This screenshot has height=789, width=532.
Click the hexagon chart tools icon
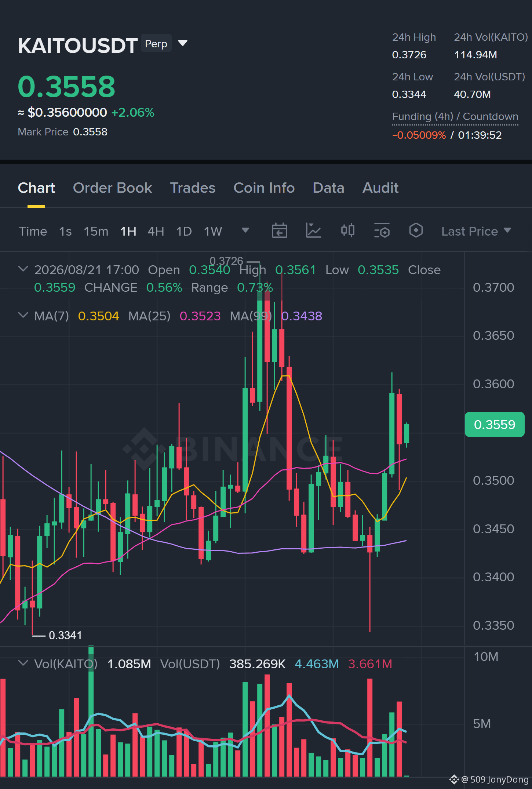click(416, 231)
